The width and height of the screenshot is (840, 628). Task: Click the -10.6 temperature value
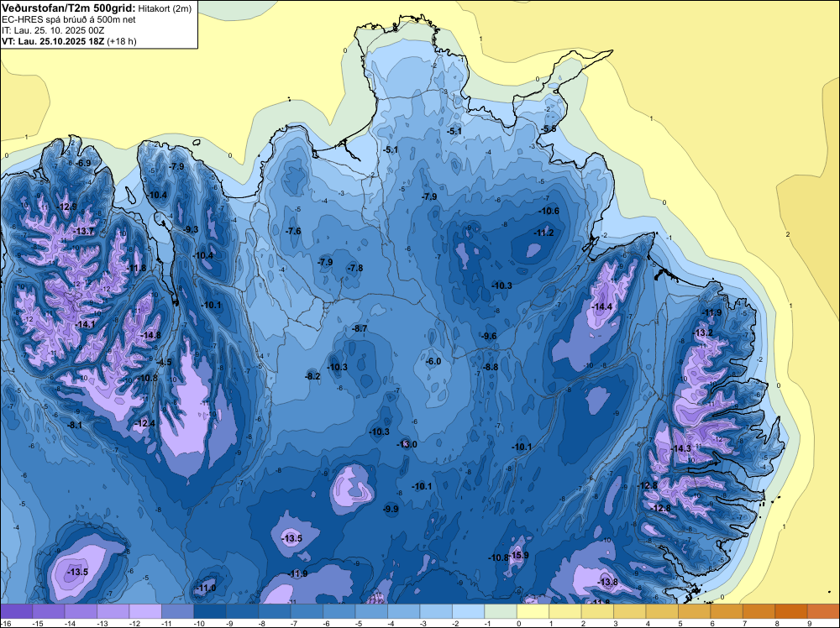point(549,211)
